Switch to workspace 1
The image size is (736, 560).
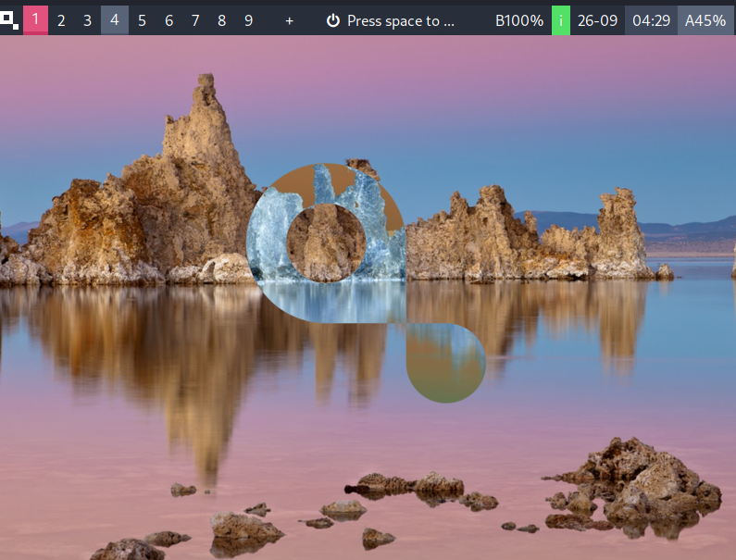coord(35,20)
